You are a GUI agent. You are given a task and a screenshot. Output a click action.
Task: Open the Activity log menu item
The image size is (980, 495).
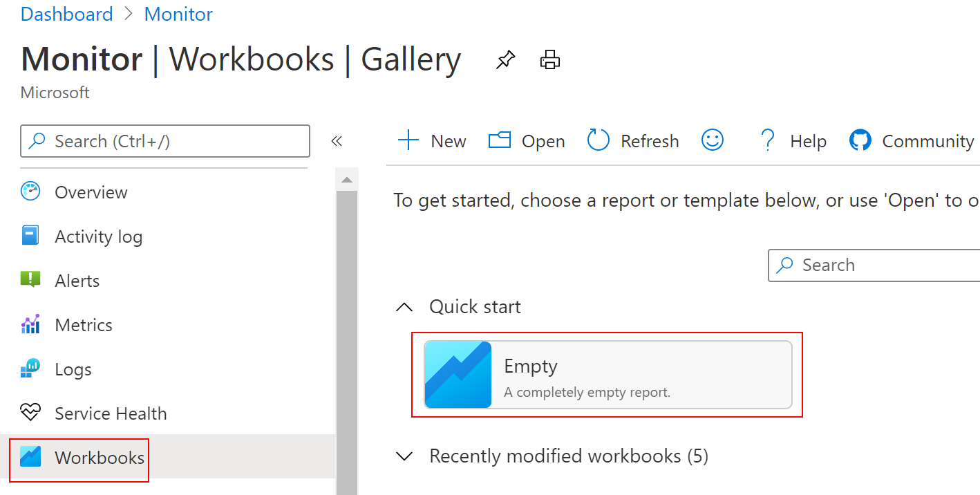[168, 236]
